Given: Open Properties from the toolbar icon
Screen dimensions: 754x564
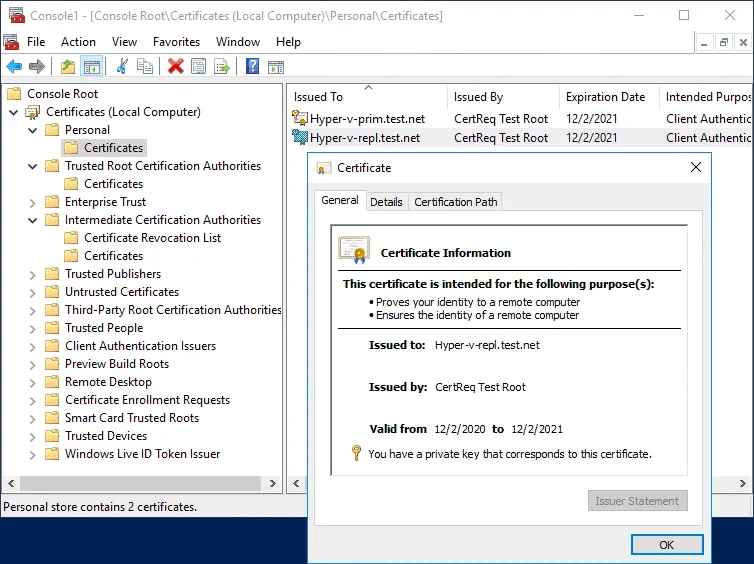Looking at the screenshot, I should [x=198, y=67].
